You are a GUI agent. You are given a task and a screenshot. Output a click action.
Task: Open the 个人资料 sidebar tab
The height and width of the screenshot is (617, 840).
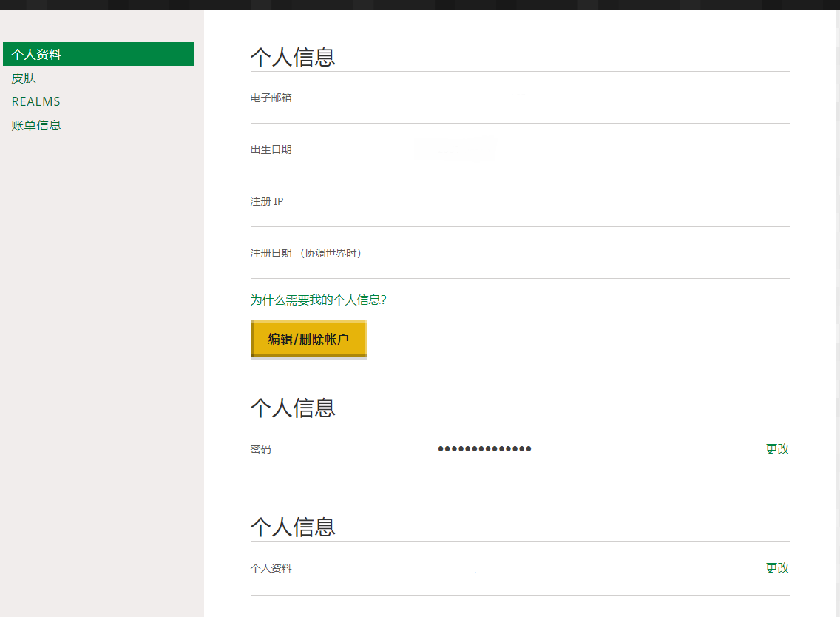(98, 54)
